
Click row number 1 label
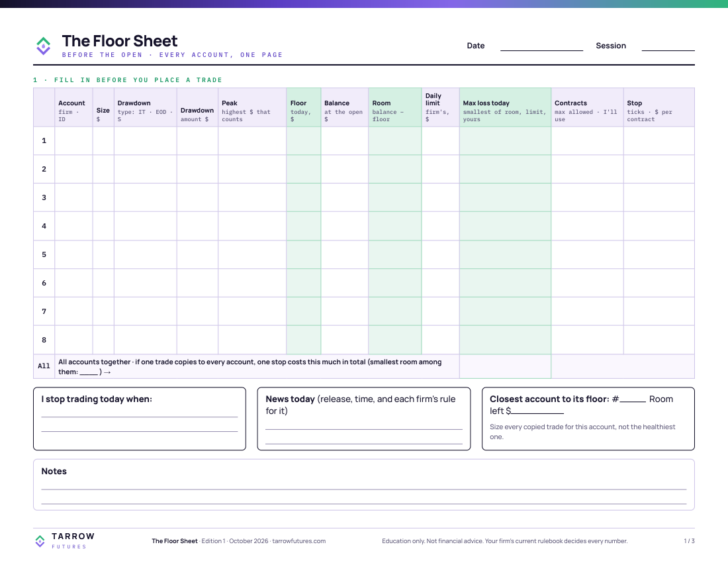(x=44, y=140)
